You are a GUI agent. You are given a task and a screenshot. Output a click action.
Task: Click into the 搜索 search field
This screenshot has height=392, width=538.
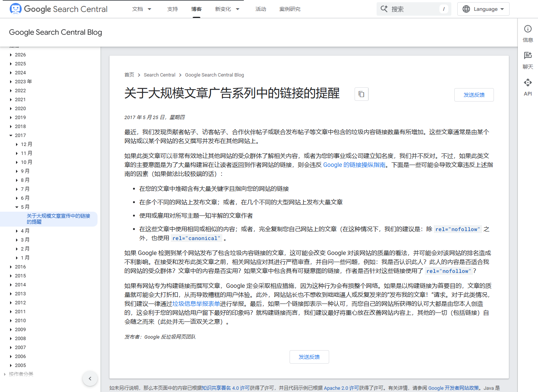[x=414, y=9]
